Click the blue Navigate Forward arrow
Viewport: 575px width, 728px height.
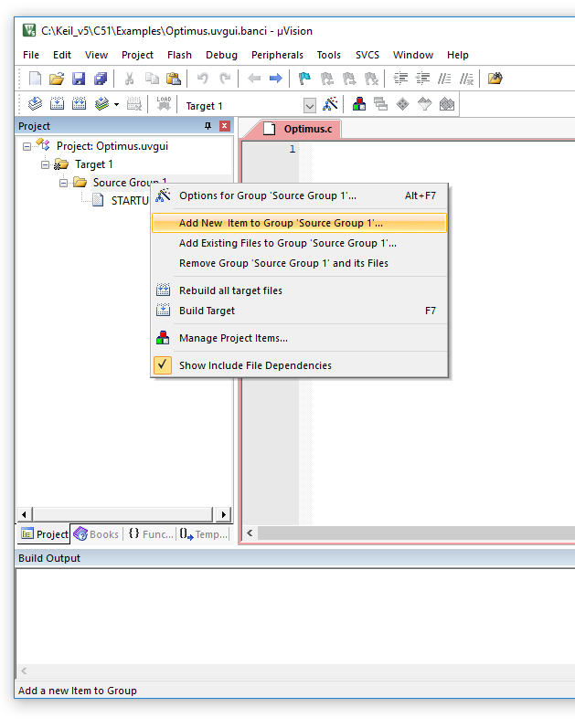coord(275,79)
